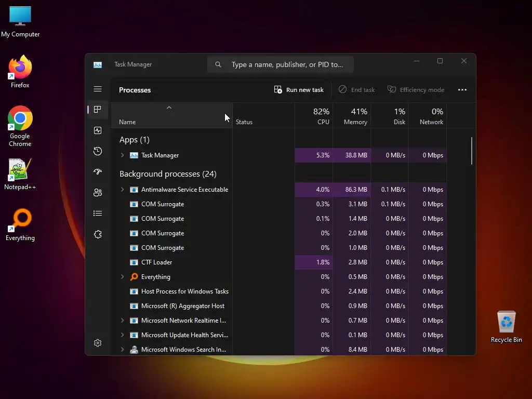
Task: Click the search magnifier icon
Action: [x=218, y=64]
